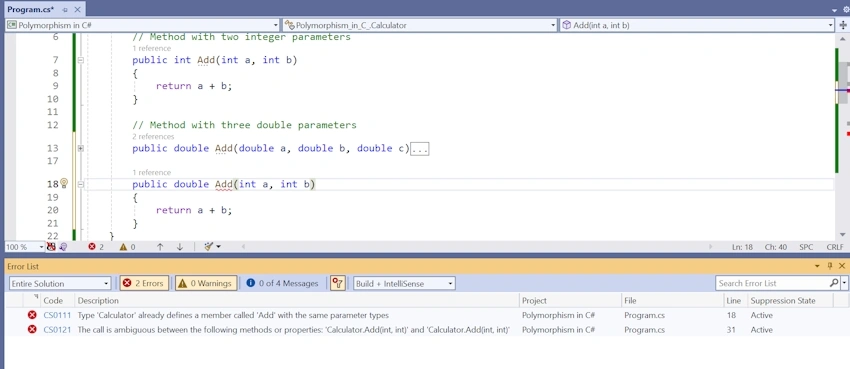850x369 pixels.
Task: Expand the collapsed Add method at line 13
Action: click(x=80, y=148)
